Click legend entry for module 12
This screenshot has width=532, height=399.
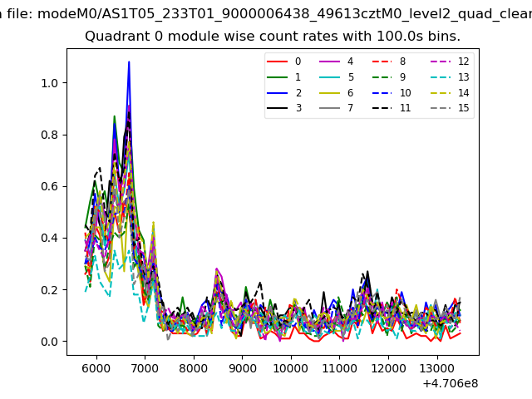pyautogui.click(x=450, y=62)
